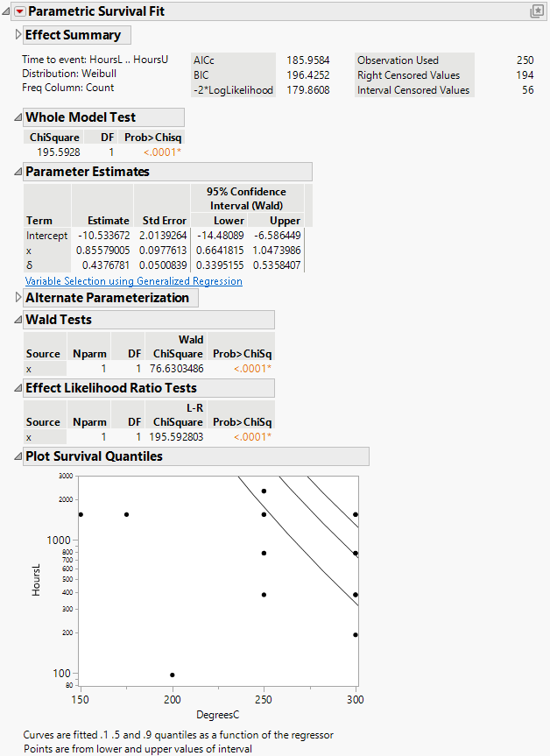Image resolution: width=550 pixels, height=756 pixels.
Task: Click the icon at the report's top-right corner
Action: click(536, 11)
